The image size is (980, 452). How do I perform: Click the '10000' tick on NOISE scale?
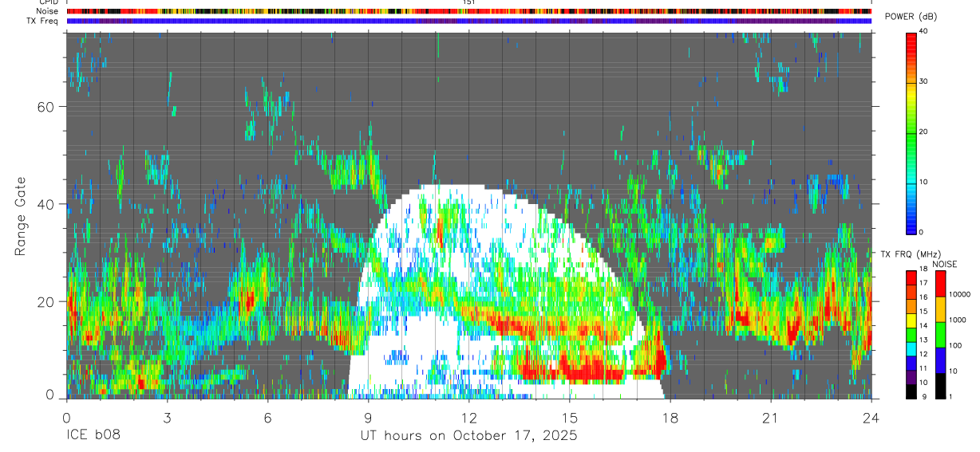coord(959,294)
